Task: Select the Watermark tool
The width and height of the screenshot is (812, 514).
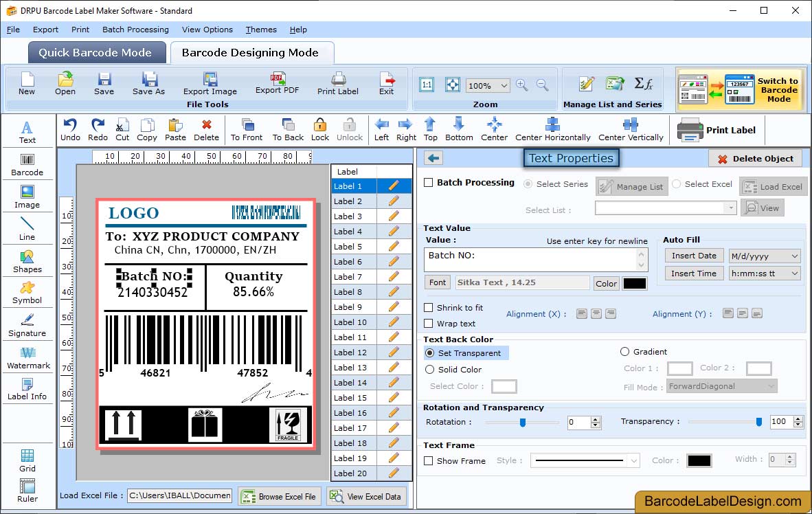Action: click(28, 358)
